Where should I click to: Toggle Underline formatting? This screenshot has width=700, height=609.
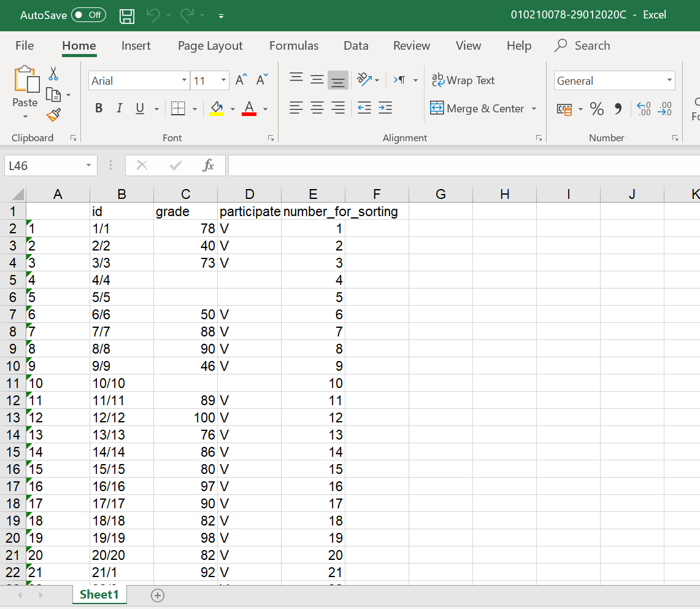(x=140, y=108)
